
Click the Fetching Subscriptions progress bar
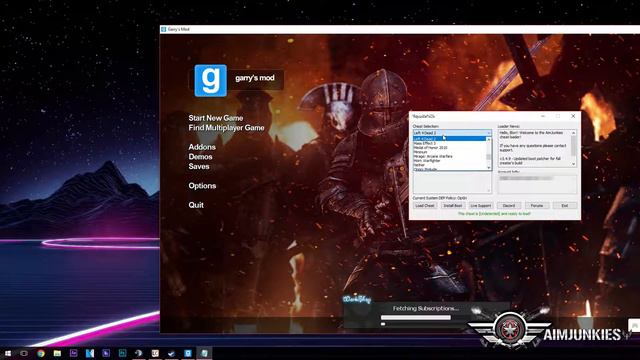[x=416, y=318]
